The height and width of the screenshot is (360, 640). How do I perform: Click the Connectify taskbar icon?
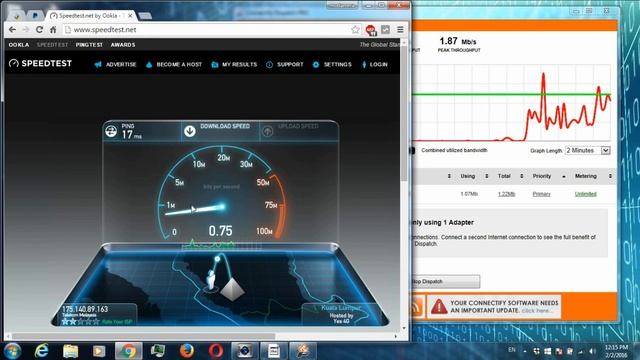pos(303,351)
